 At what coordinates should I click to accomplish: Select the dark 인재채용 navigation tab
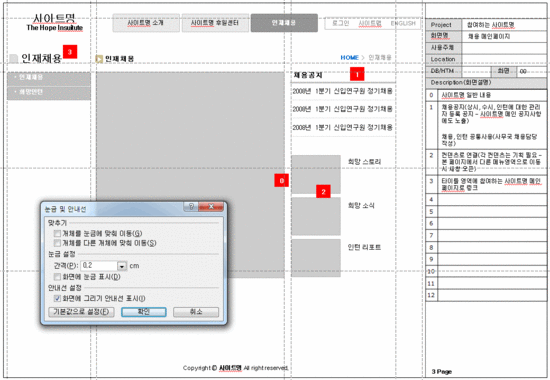click(x=284, y=23)
